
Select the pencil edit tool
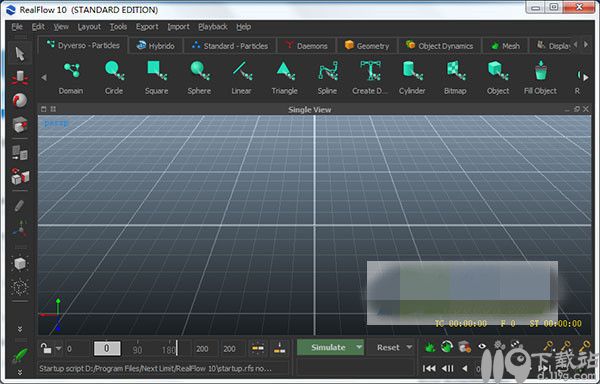20,206
